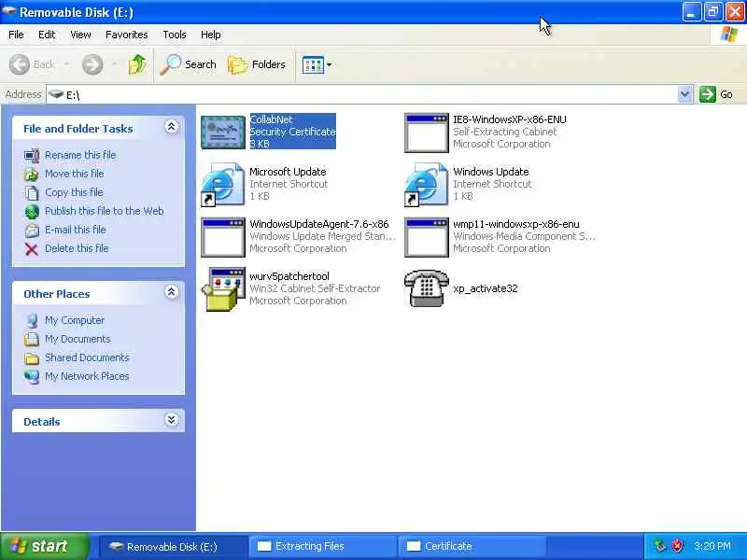Viewport: 747px width, 560px height.
Task: Switch to Extracting Files taskbar button
Action: pos(322,546)
